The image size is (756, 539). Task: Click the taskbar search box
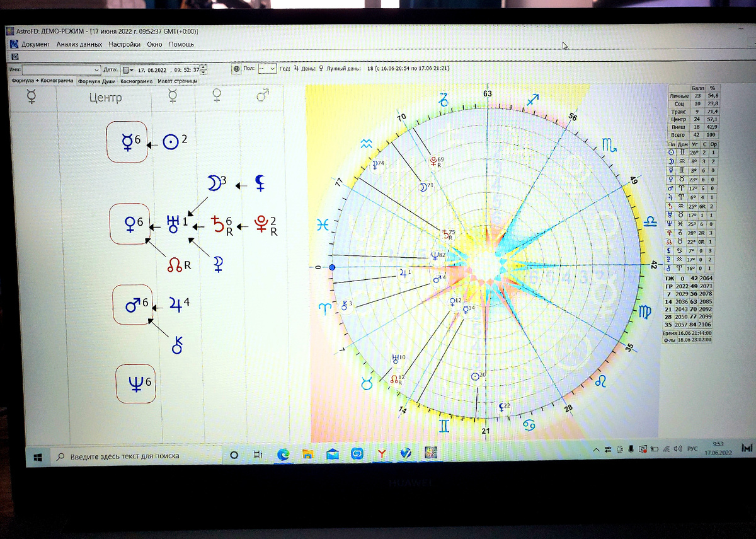pyautogui.click(x=135, y=456)
